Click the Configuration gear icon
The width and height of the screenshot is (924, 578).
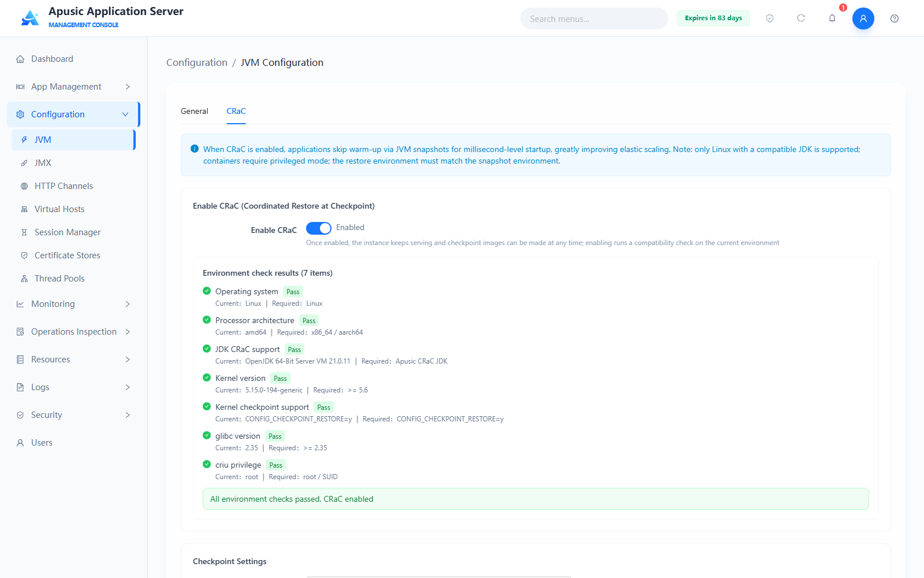tap(20, 114)
